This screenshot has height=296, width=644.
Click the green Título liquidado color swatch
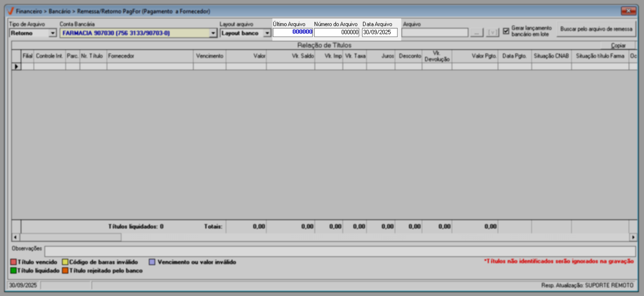point(13,271)
